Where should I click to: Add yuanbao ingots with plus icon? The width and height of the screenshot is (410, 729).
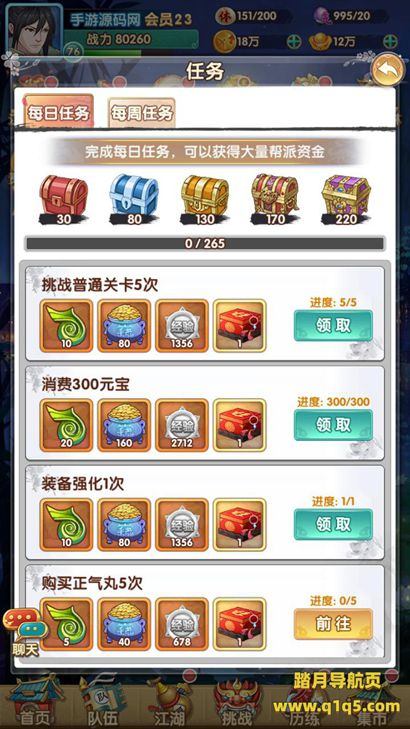[390, 41]
